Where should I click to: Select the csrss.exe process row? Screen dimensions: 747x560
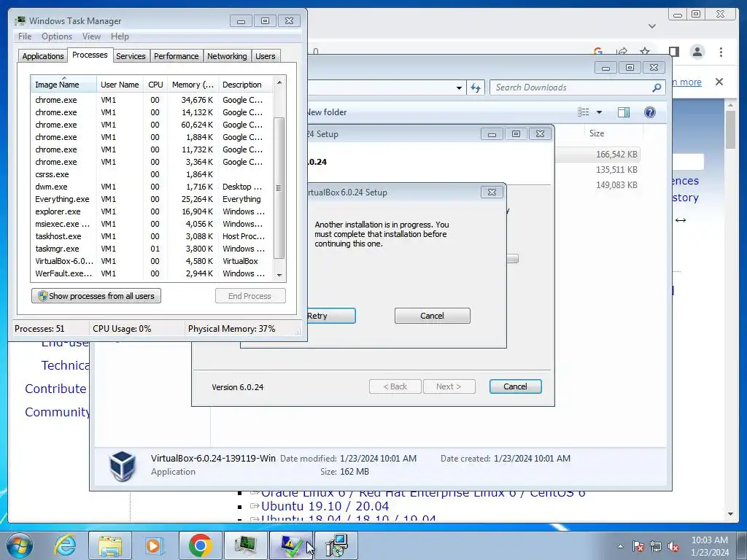pyautogui.click(x=152, y=174)
